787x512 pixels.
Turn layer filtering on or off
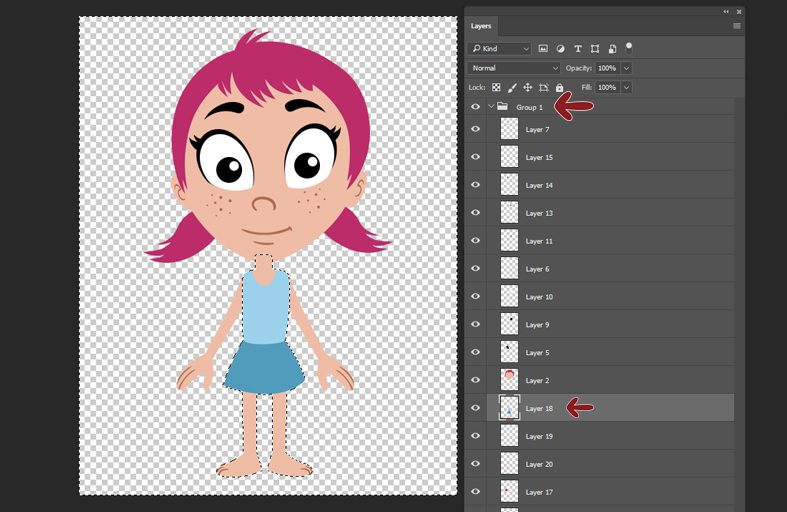(629, 46)
